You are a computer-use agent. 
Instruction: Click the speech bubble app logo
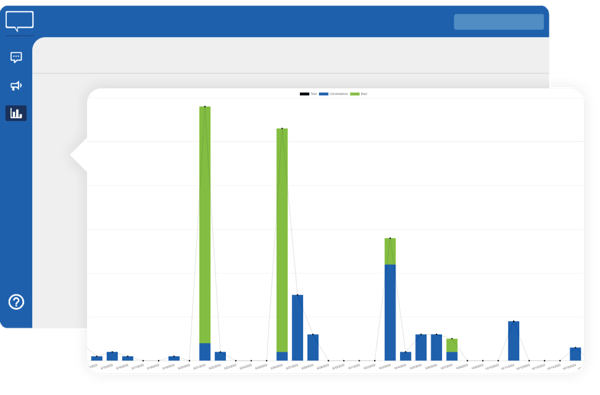pyautogui.click(x=20, y=21)
